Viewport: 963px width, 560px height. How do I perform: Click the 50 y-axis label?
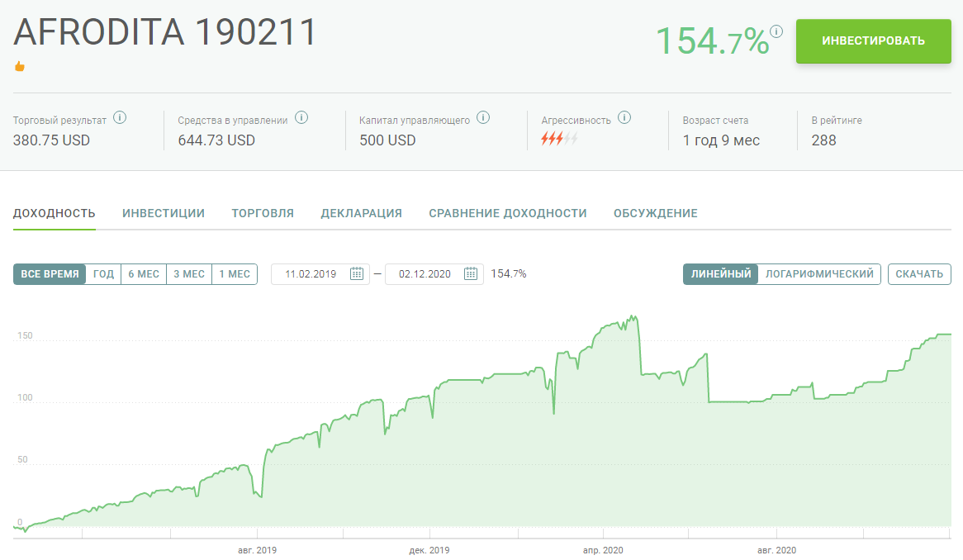pos(23,459)
